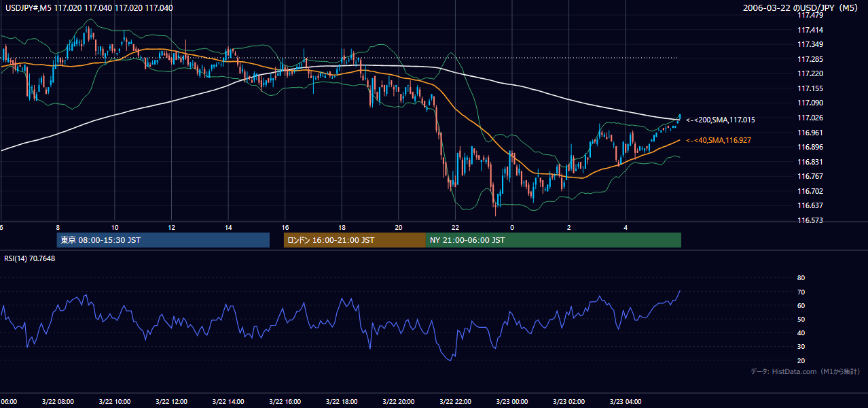Click bottom time label 3/22 08:00

point(58,401)
